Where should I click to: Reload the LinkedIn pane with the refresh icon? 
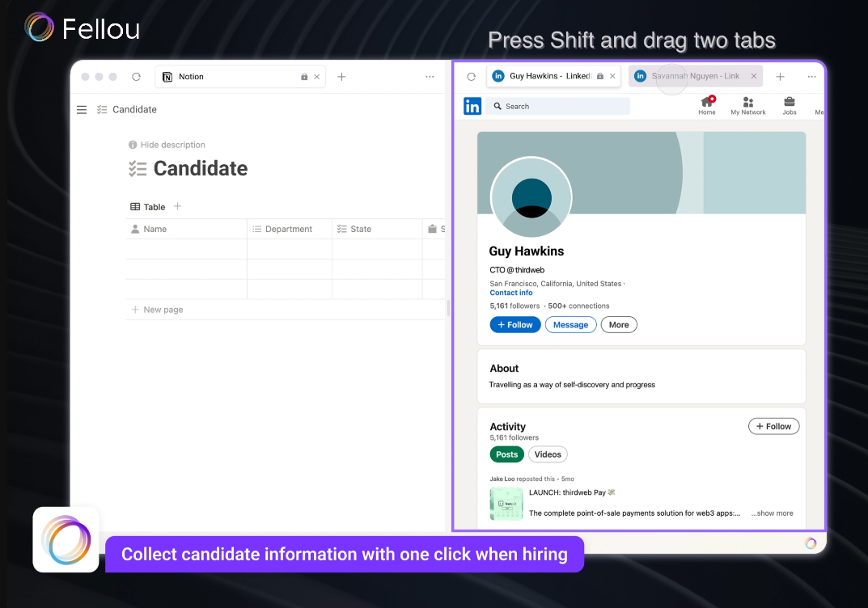(471, 77)
